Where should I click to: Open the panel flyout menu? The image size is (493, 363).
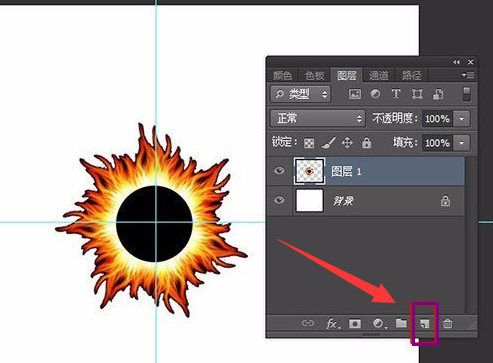coord(468,75)
